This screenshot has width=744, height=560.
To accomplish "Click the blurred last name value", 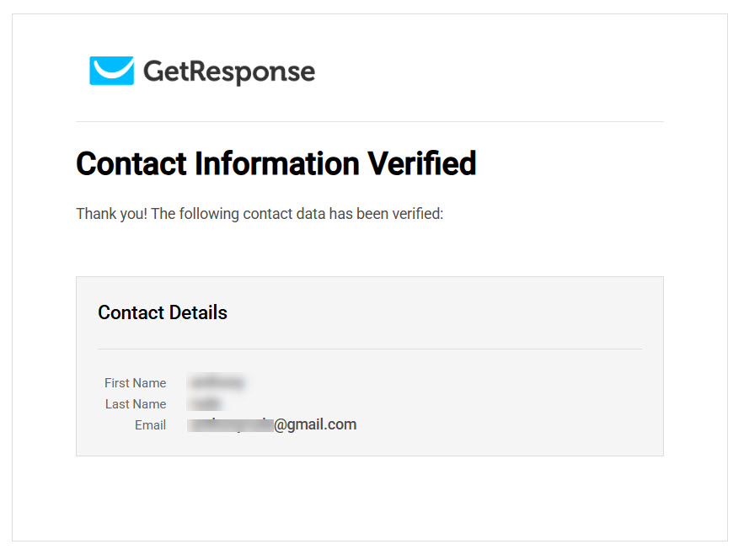I will click(205, 403).
